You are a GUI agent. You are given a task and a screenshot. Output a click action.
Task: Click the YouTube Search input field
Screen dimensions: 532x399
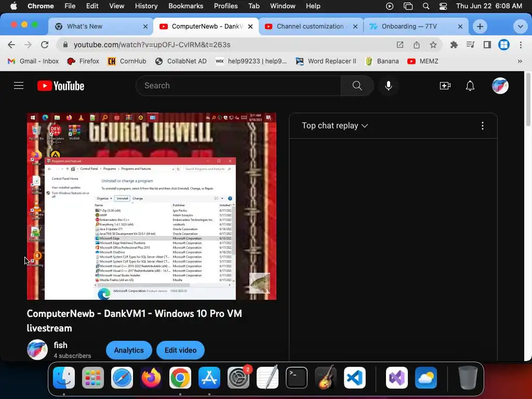point(239,86)
